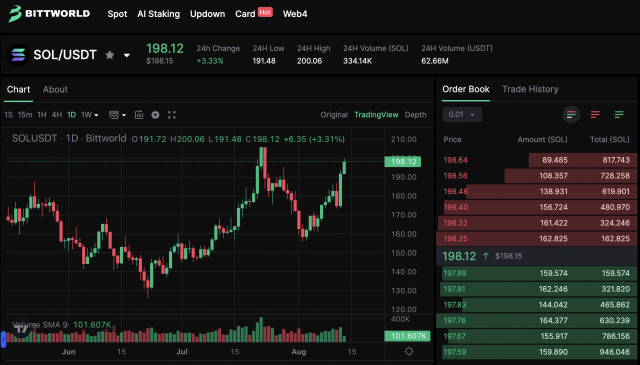
Task: Select the ask row at 198.40
Action: coord(536,207)
